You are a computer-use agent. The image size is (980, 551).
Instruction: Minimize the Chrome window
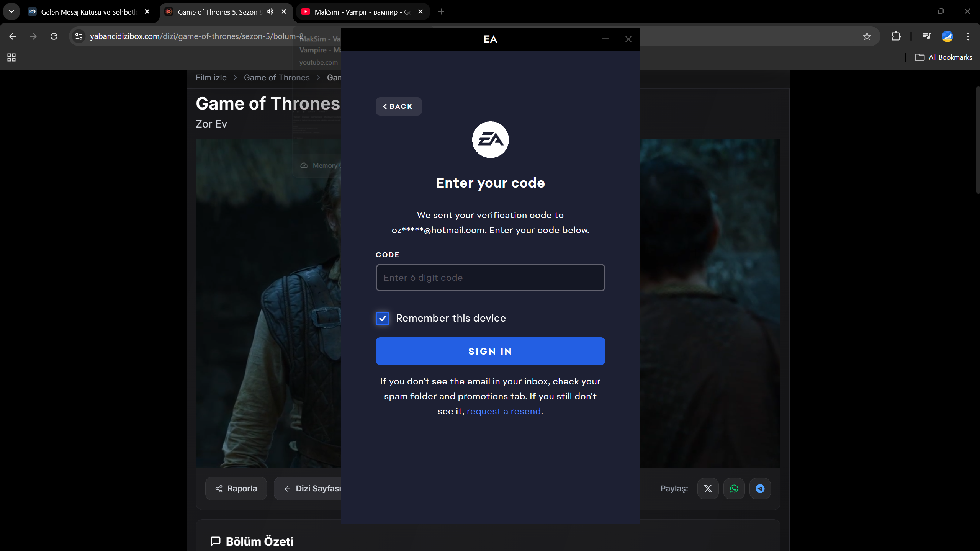click(915, 11)
